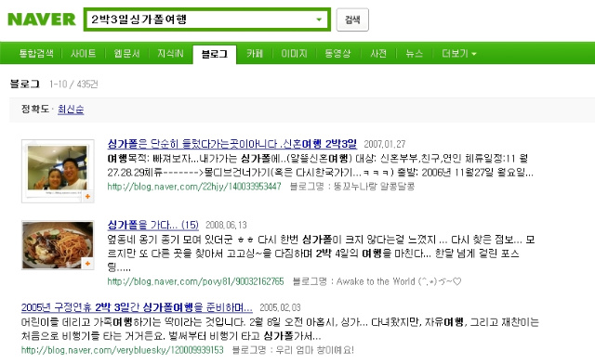Select the 블로그 tab
The height and width of the screenshot is (364, 595).
pyautogui.click(x=215, y=54)
